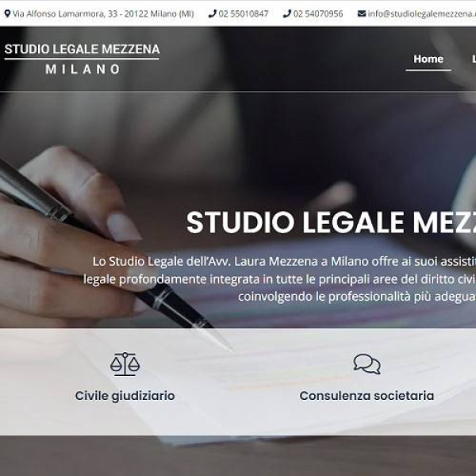Click the first phone handset icon
Image resolution: width=476 pixels, height=476 pixels.
click(212, 13)
